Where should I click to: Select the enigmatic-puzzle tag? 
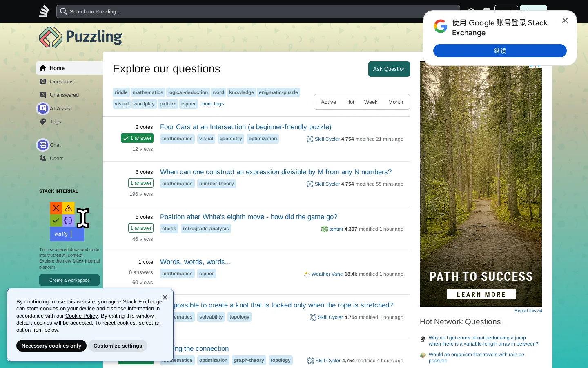(278, 92)
